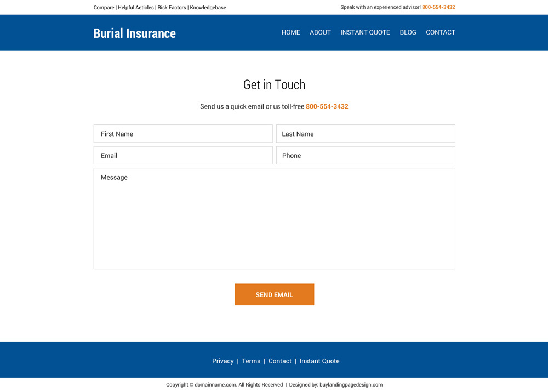Open the Knowledgebase link
548x392 pixels.
(208, 8)
